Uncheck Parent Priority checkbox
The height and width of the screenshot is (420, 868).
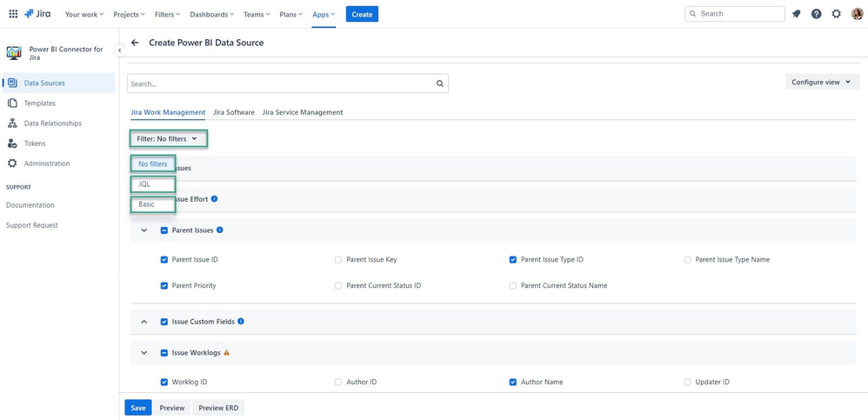(164, 285)
